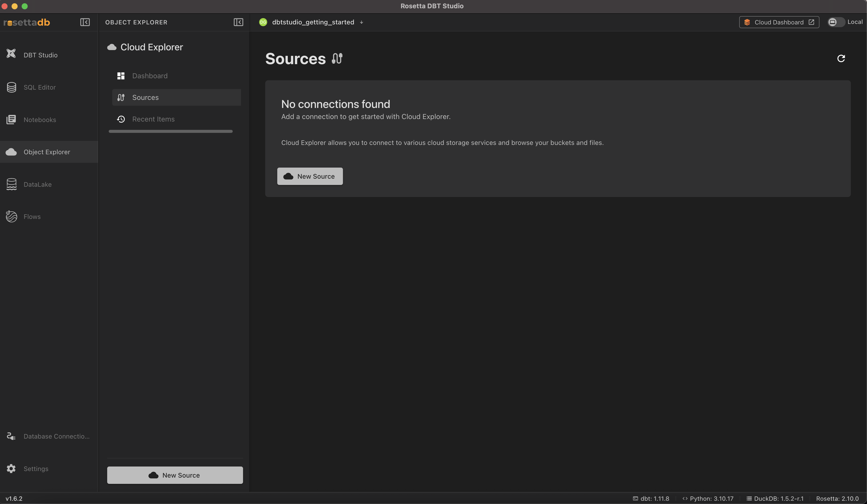Click the green project avatar icon
The height and width of the screenshot is (504, 867).
coord(263,22)
